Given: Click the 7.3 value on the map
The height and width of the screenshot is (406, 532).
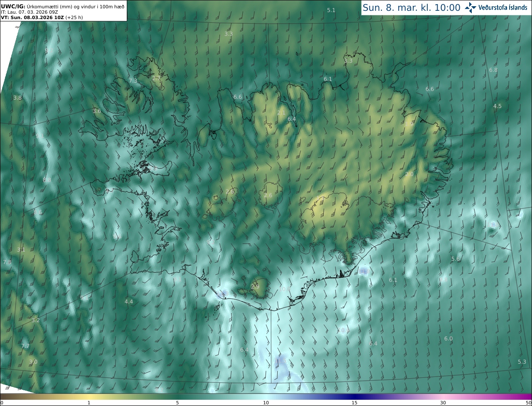Looking at the screenshot, I should [x=133, y=81].
